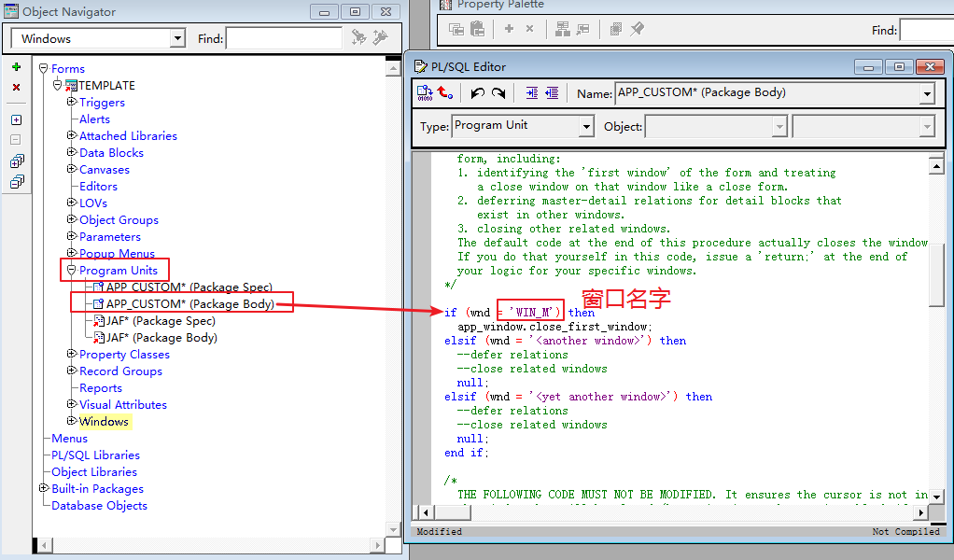Click the Collapse All icon in Object Navigator

coord(17,181)
